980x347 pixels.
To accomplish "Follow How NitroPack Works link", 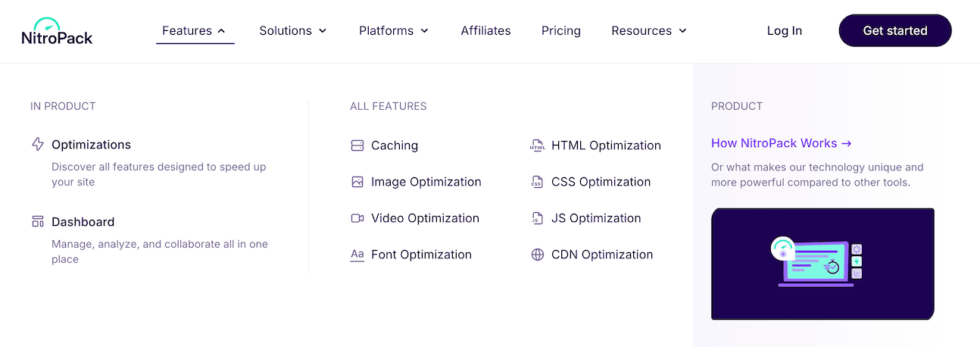I will [782, 143].
